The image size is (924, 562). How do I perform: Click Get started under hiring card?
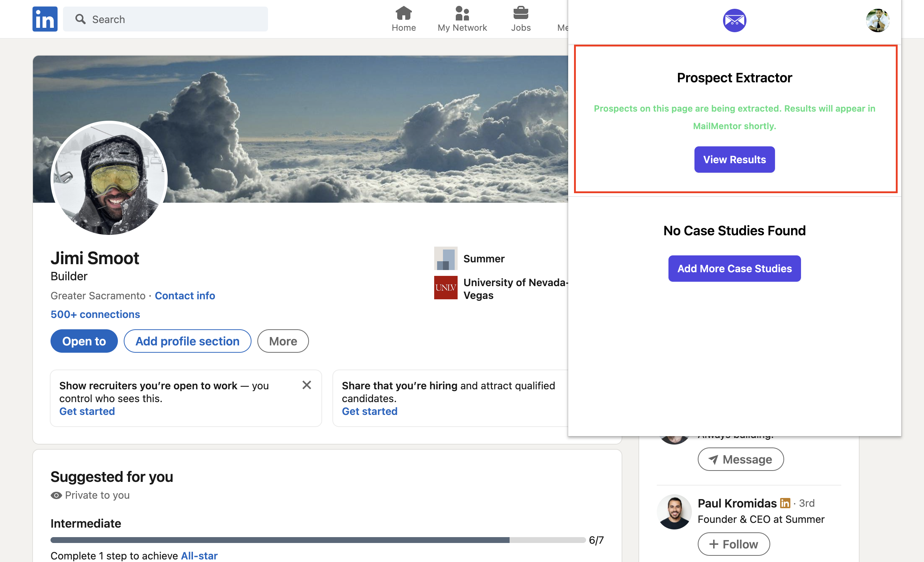coord(369,411)
